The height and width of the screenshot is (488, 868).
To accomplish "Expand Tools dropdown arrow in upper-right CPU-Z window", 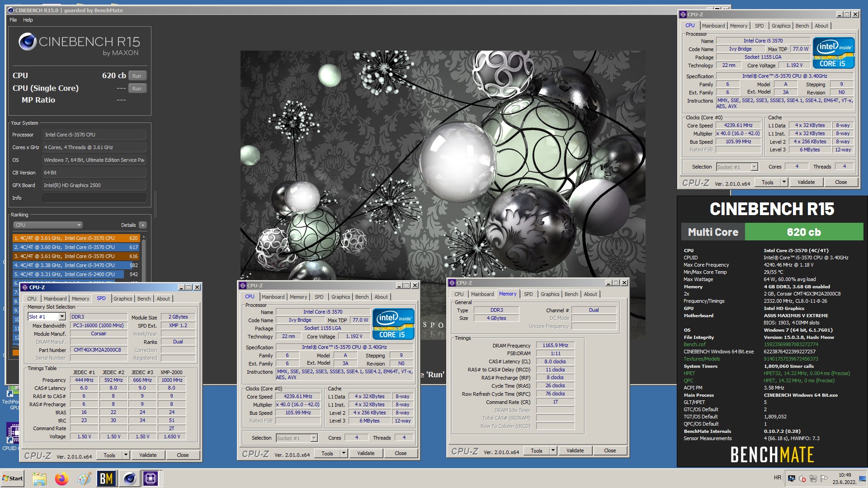I will pos(784,182).
